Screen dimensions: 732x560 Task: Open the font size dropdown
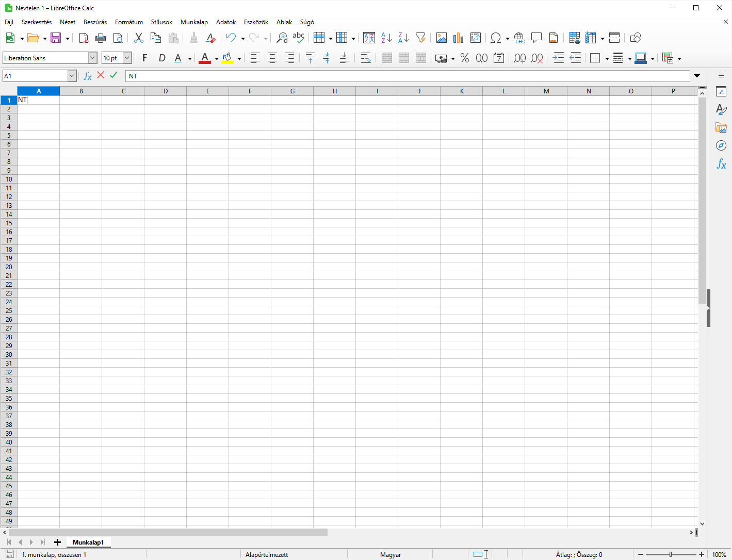(126, 58)
